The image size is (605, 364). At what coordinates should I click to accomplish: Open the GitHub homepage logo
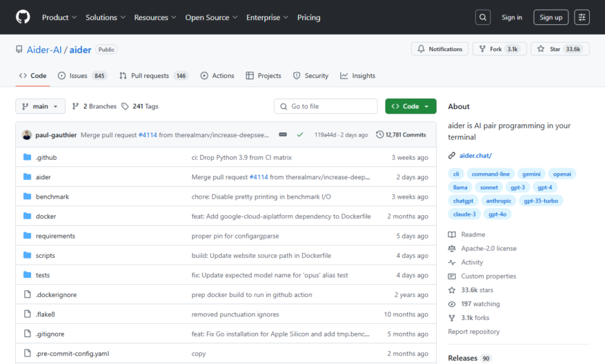(23, 17)
